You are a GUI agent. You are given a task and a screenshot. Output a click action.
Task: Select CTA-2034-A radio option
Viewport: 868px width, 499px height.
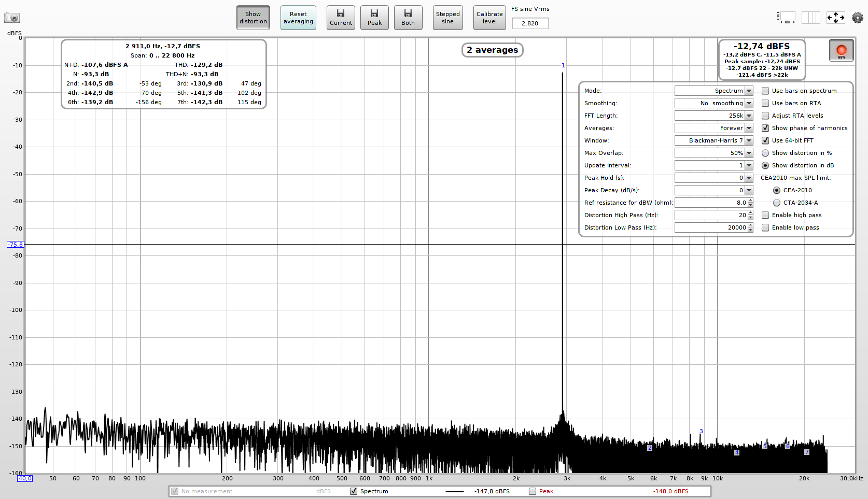pyautogui.click(x=777, y=203)
